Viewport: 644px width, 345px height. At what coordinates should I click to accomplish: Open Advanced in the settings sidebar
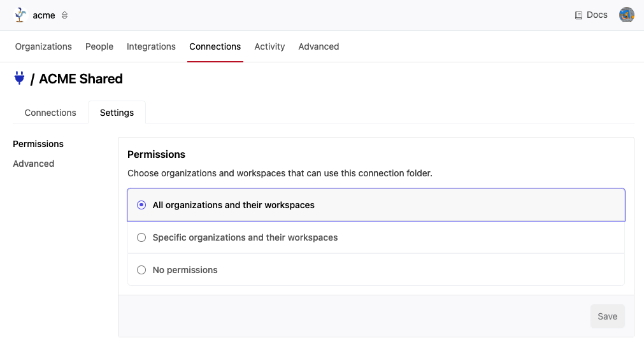[x=34, y=164]
